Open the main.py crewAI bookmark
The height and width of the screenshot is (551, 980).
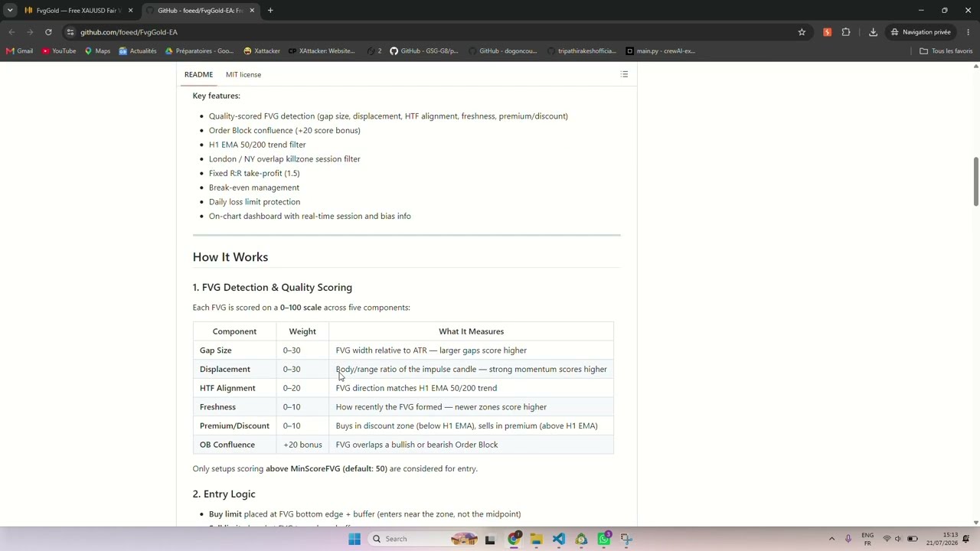(x=660, y=51)
